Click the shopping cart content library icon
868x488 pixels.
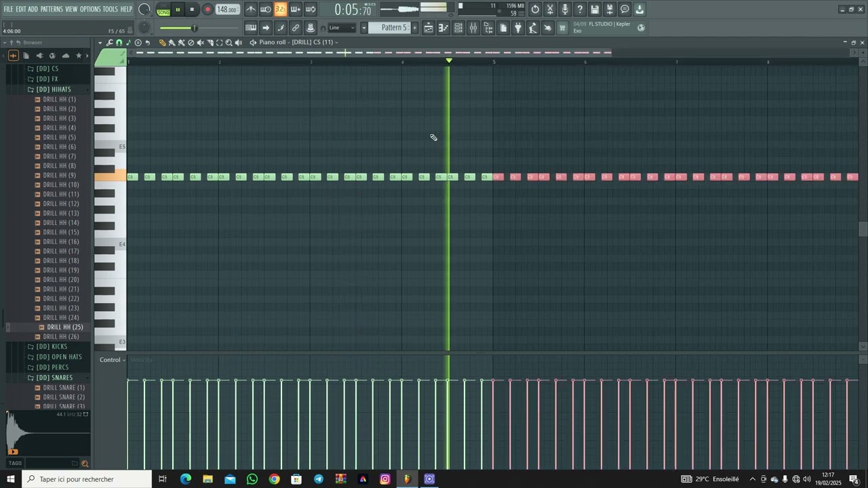tap(562, 28)
